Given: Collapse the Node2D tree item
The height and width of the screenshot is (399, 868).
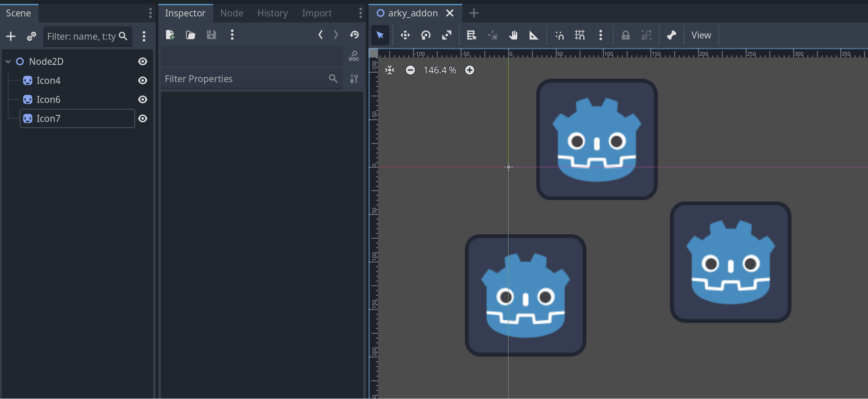Looking at the screenshot, I should (8, 61).
